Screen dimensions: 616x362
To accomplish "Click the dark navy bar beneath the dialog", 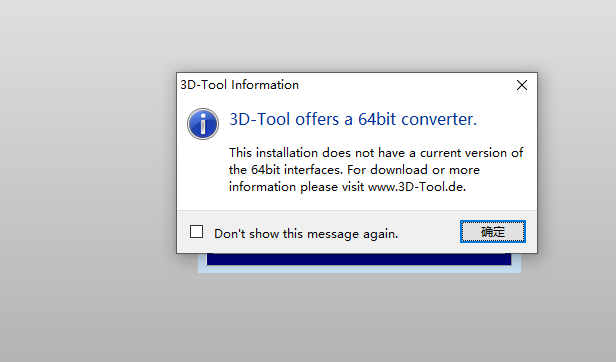I will 359,259.
